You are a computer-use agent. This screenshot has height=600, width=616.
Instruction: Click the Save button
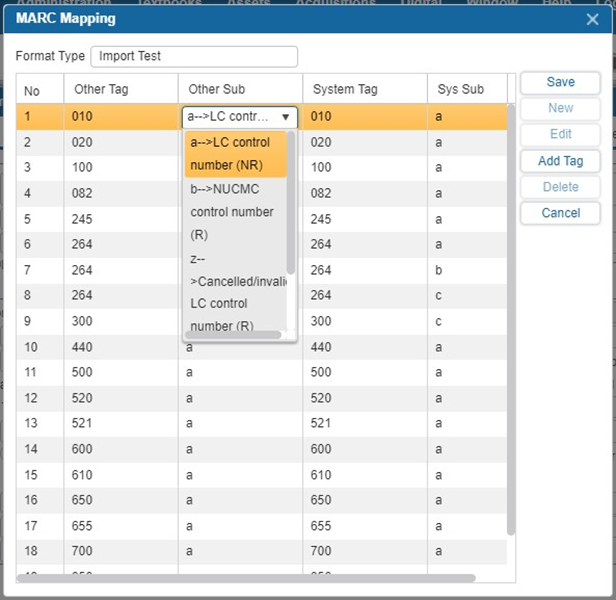click(560, 82)
